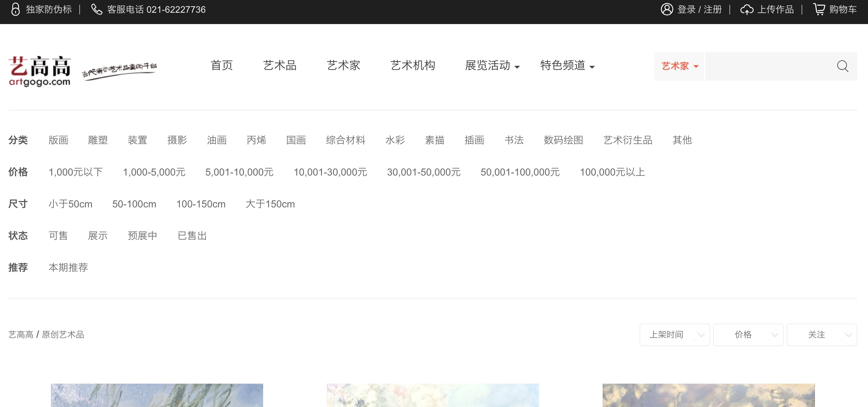
Task: Select price range 5,001-10,000元
Action: (x=239, y=172)
